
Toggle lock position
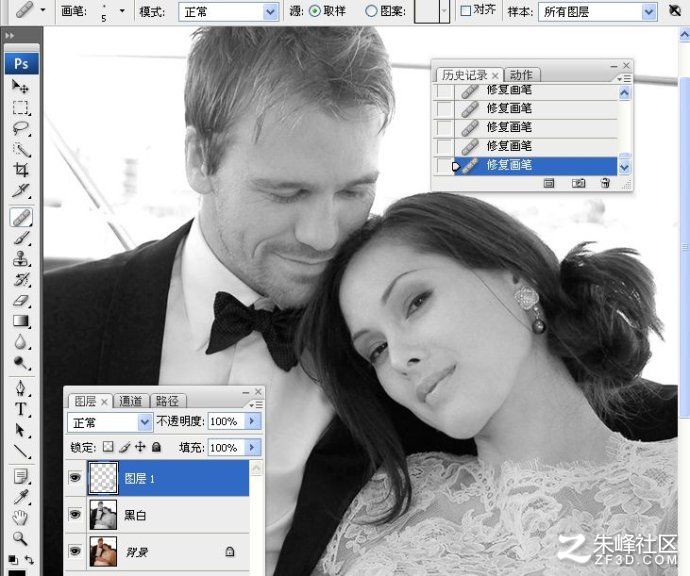(140, 447)
